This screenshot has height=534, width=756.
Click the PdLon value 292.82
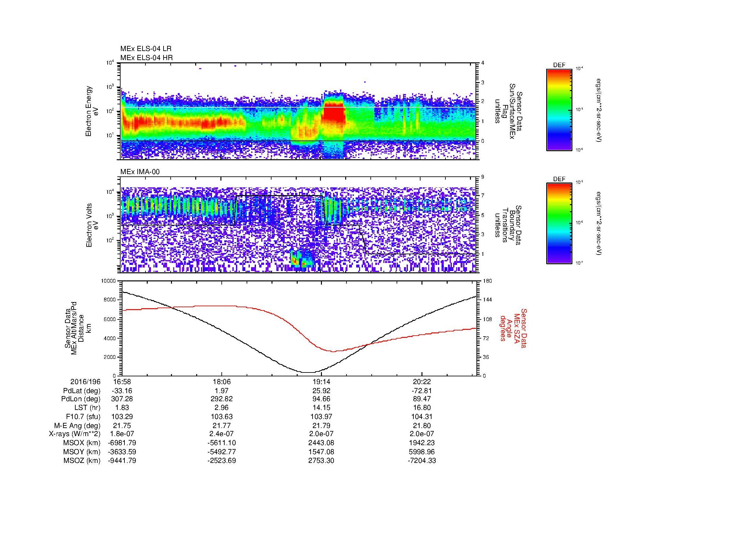pos(222,399)
